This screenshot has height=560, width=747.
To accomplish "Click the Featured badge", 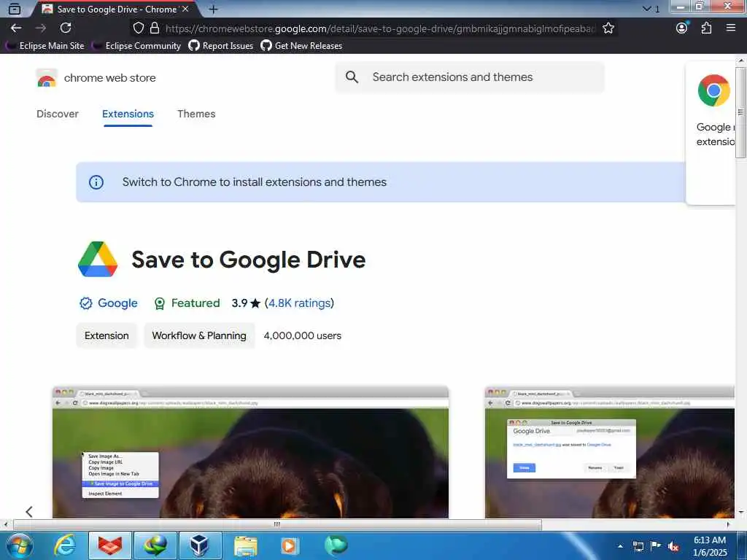I will [187, 303].
